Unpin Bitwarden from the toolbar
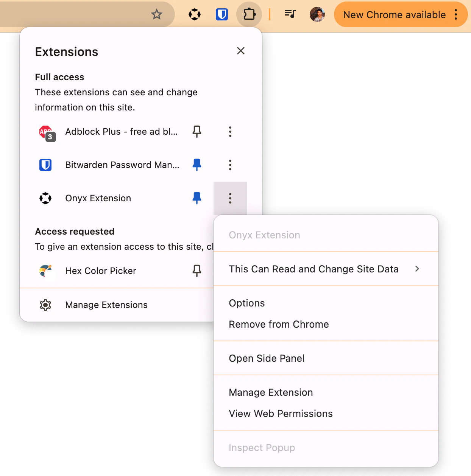The height and width of the screenshot is (476, 471). pyautogui.click(x=197, y=165)
